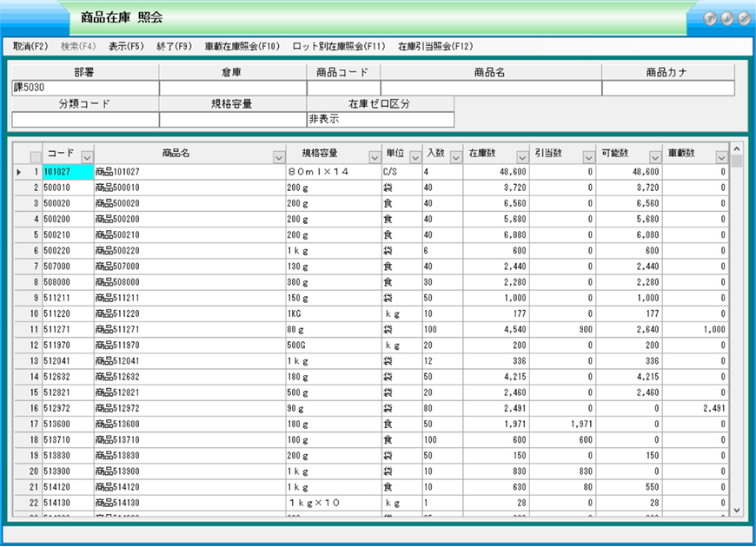Open the 在庫ゼロ区分 field showing 非表示
Viewport: 756px width, 547px height.
point(381,120)
